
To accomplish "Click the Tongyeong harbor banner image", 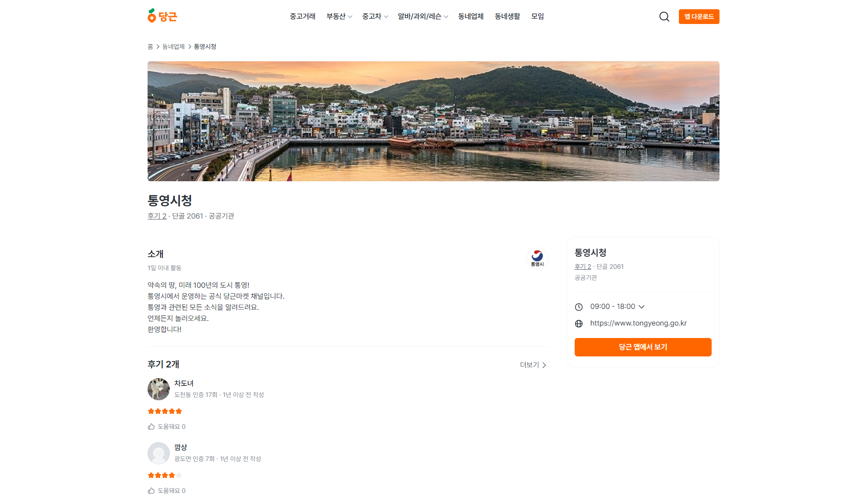I will [x=433, y=121].
